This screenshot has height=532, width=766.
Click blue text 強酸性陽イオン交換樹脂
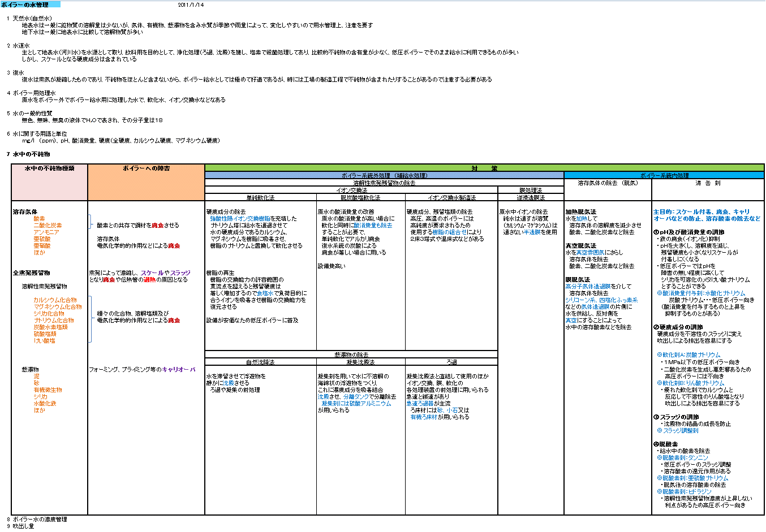(240, 219)
